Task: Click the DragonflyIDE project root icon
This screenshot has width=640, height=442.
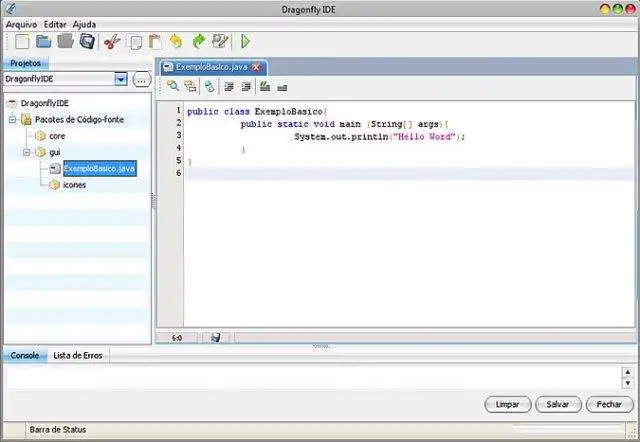Action: click(12, 103)
